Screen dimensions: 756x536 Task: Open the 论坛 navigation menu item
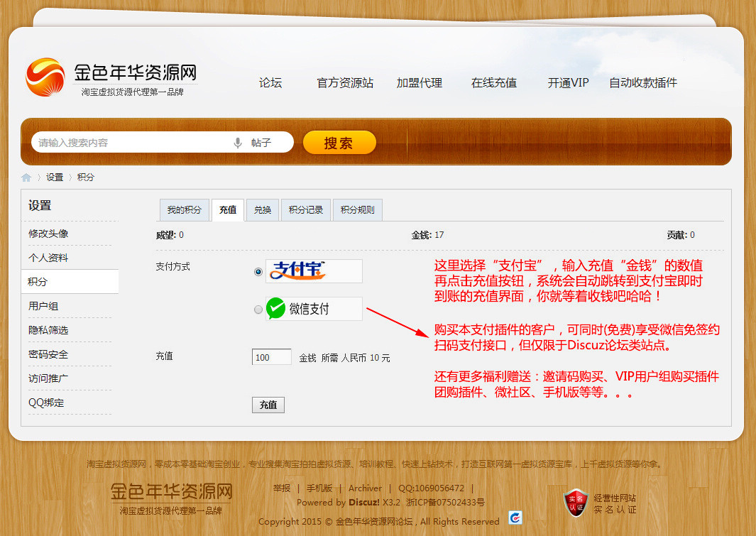(270, 83)
